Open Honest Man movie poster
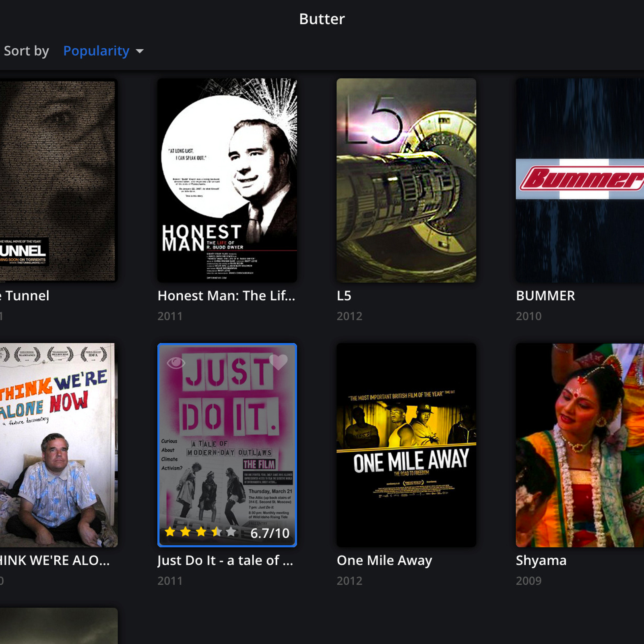The width and height of the screenshot is (644, 644). coord(227,180)
